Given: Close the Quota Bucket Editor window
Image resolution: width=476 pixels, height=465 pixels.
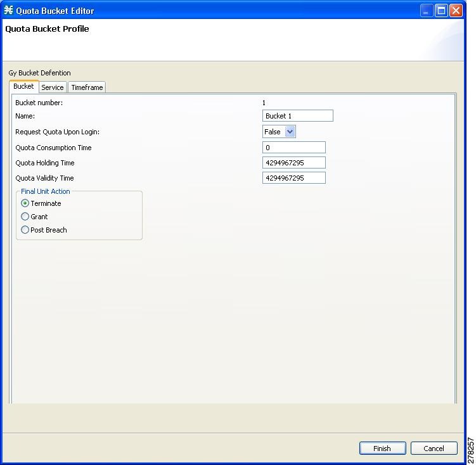Looking at the screenshot, I should [456, 11].
